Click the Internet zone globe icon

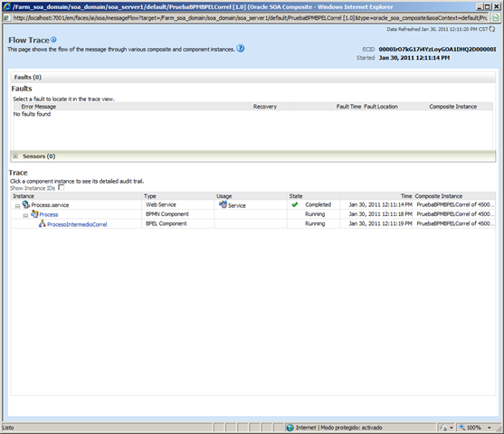click(x=290, y=428)
